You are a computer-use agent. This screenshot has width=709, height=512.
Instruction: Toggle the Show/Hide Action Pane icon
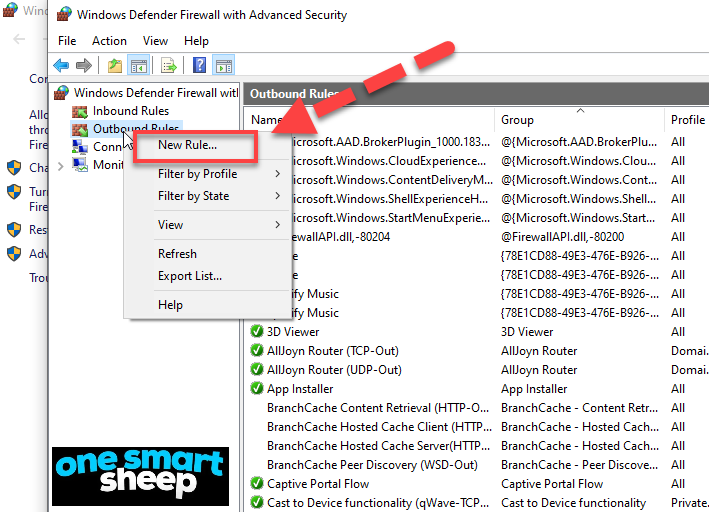224,66
